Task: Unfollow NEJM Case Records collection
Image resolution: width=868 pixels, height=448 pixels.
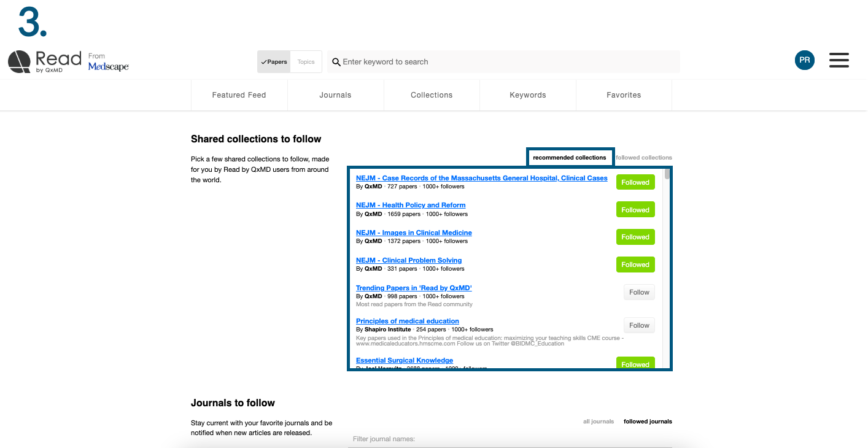Action: (x=635, y=182)
